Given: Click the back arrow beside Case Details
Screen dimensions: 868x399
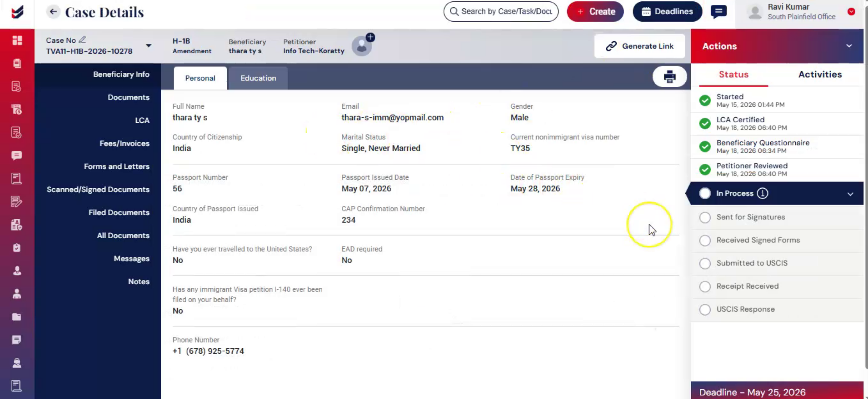Looking at the screenshot, I should point(53,12).
